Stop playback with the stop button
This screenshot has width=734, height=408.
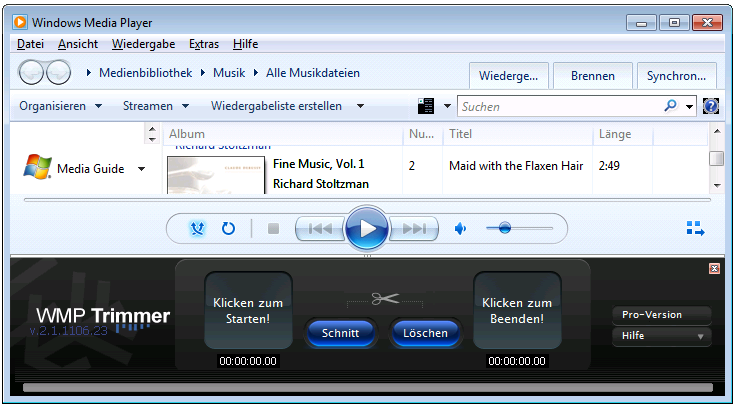click(273, 228)
